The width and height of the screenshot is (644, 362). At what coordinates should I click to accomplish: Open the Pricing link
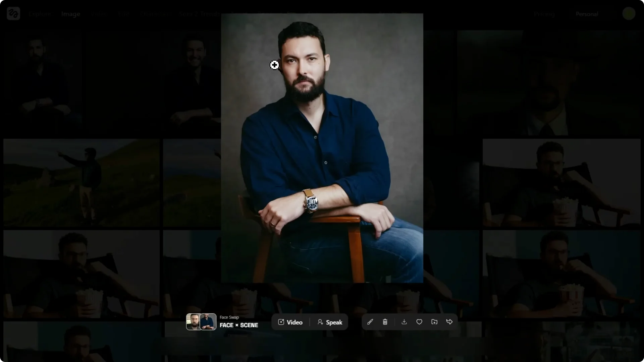pyautogui.click(x=544, y=14)
